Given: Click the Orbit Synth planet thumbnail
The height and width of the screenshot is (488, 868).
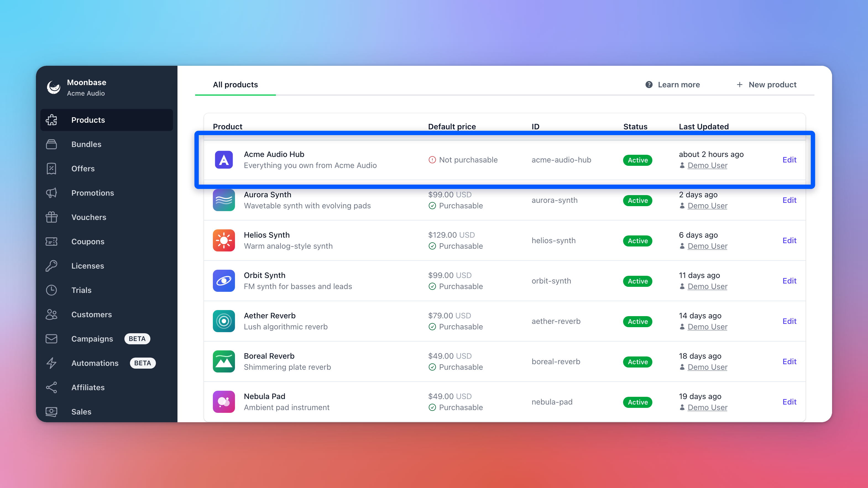Looking at the screenshot, I should (x=224, y=281).
